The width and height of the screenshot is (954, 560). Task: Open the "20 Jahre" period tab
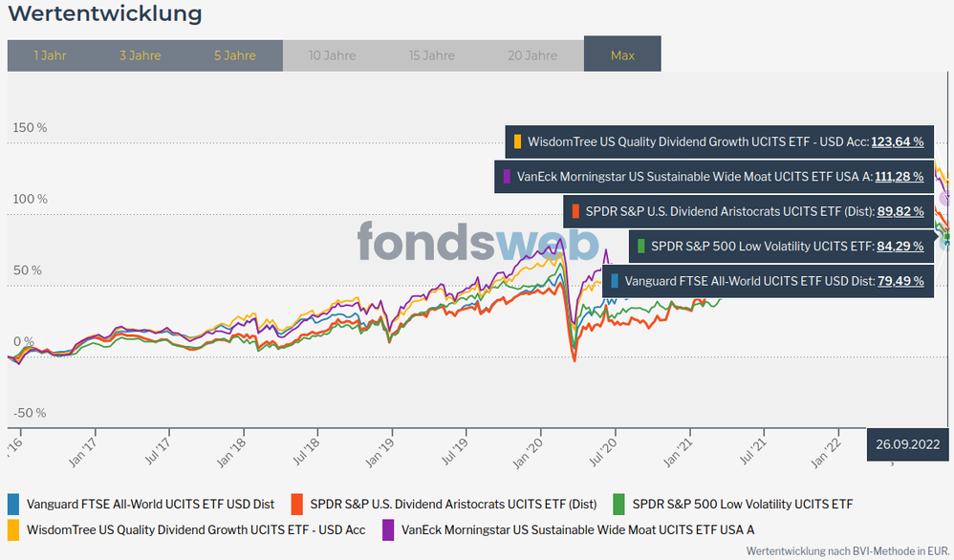[532, 55]
